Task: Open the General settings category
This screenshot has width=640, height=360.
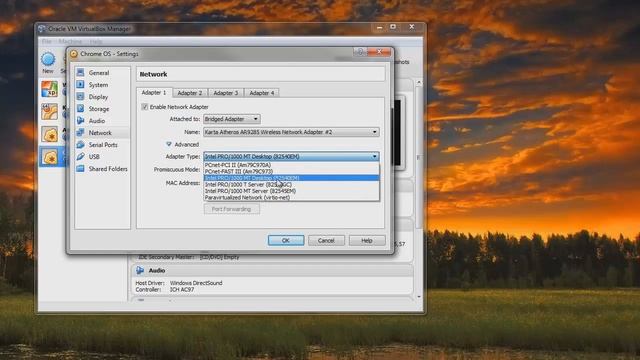Action: (98, 73)
